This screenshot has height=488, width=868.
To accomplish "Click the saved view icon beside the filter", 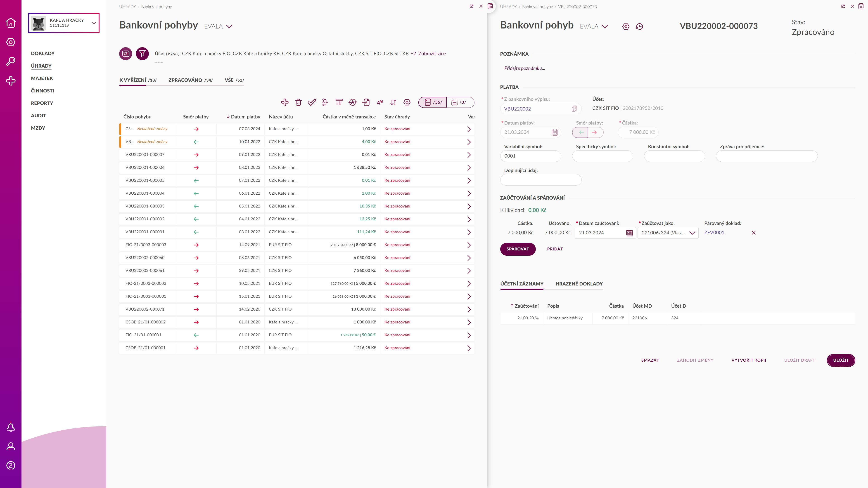I will click(126, 54).
